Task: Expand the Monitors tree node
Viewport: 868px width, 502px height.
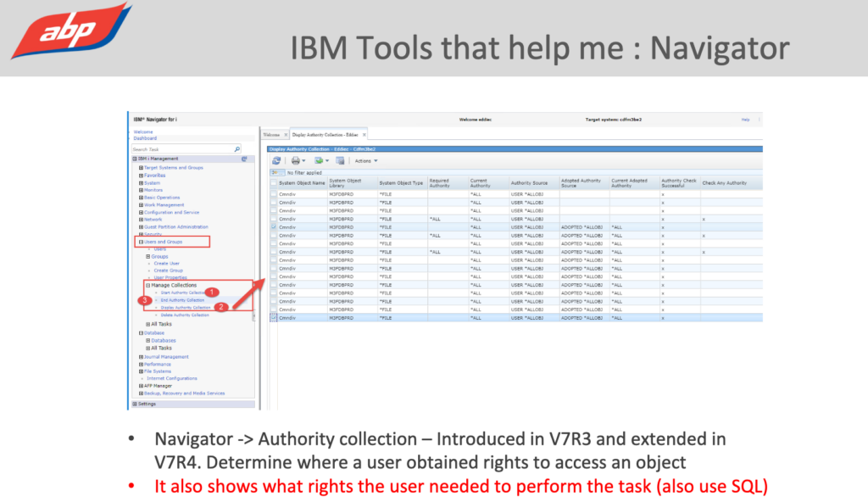Action: pos(142,190)
